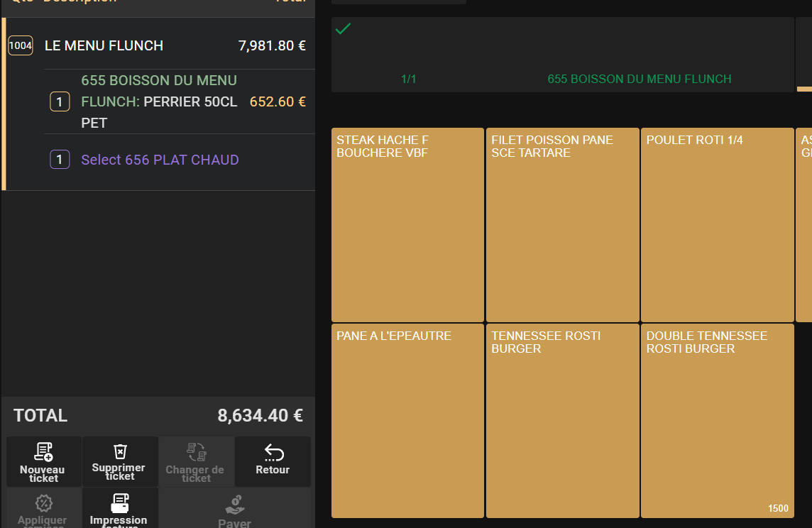This screenshot has height=528, width=812.
Task: Pick the POULET ROTI 1/4 tile
Action: click(717, 225)
